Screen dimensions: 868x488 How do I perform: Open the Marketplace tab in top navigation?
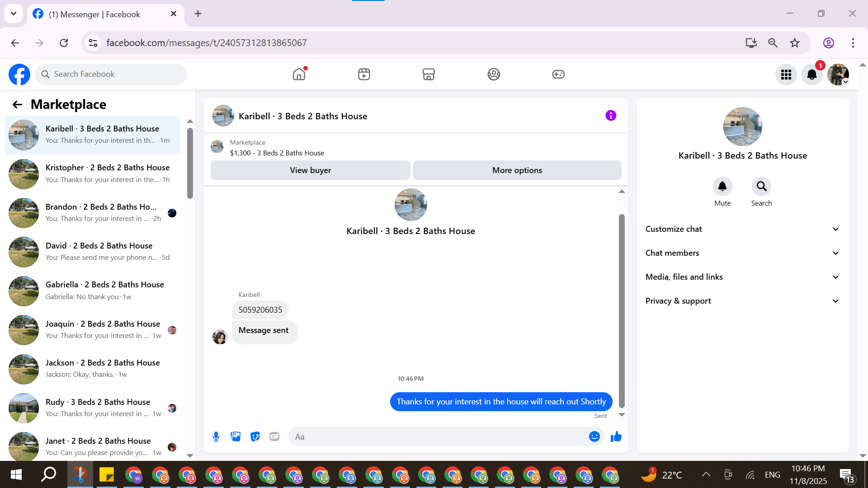[x=429, y=74]
